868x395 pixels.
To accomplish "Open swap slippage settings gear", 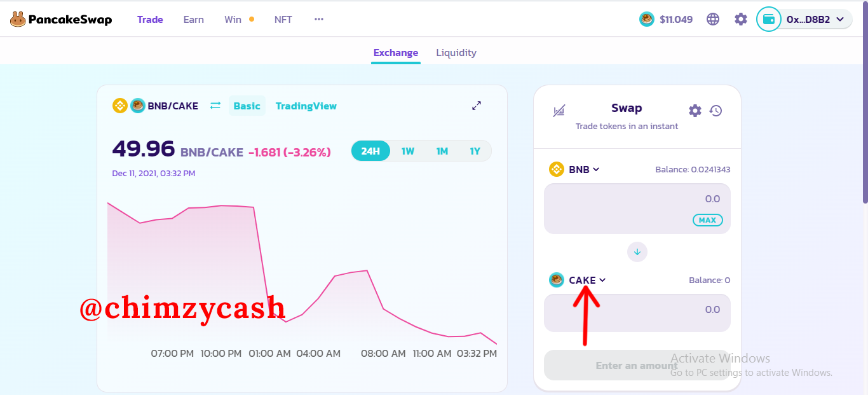I will (695, 111).
